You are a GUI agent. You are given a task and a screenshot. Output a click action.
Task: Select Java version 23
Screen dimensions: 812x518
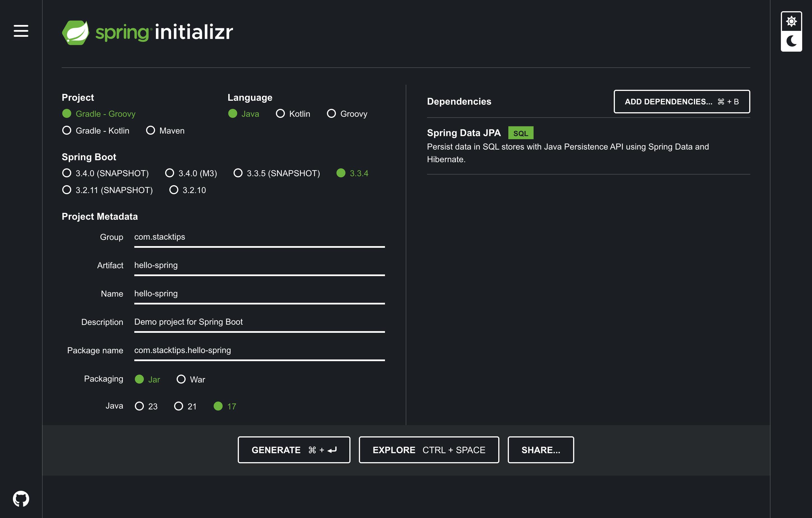[146, 406]
